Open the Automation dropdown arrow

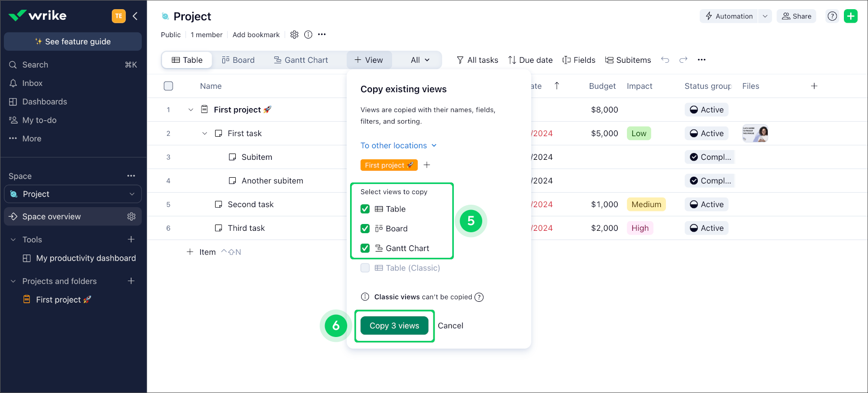[765, 16]
